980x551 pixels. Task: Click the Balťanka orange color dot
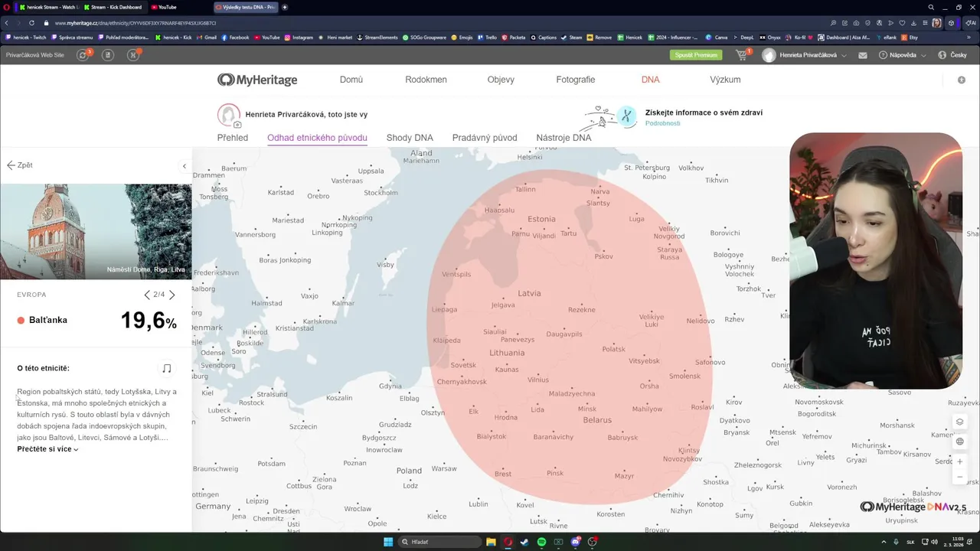pos(21,320)
